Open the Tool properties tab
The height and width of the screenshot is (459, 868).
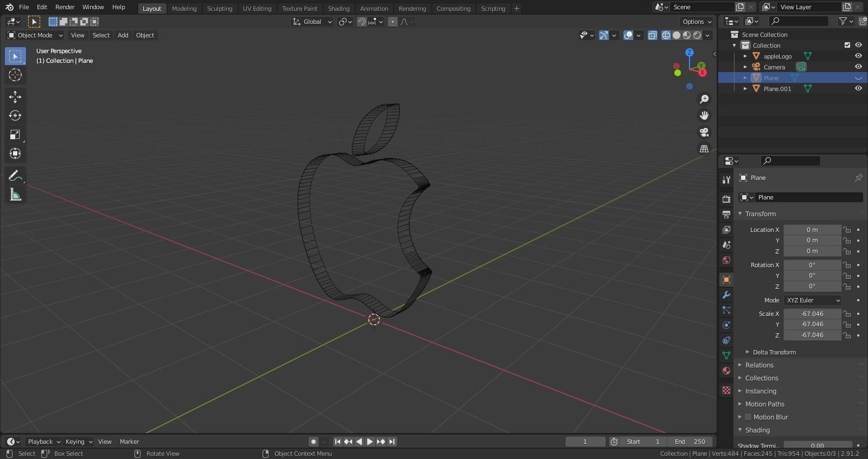[726, 180]
